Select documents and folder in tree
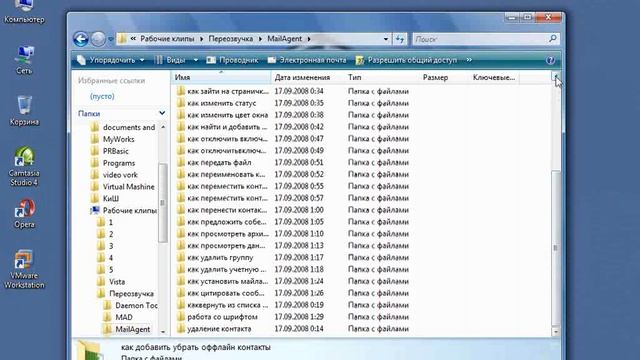This screenshot has width=640, height=360. tap(123, 127)
